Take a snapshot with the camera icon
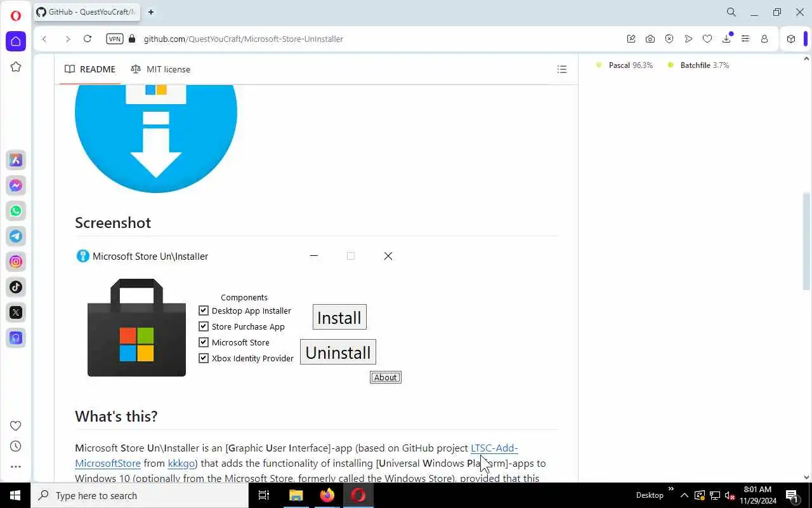 (650, 39)
